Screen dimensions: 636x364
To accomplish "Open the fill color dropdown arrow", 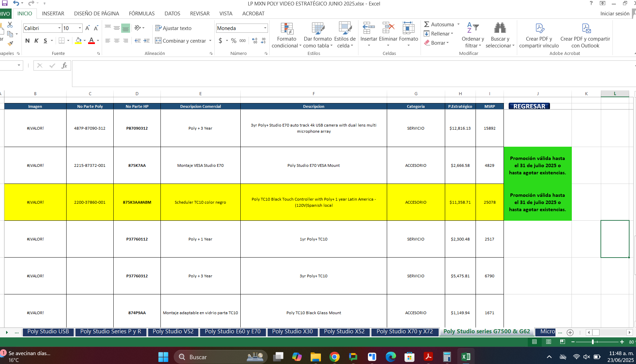I will pyautogui.click(x=85, y=41).
